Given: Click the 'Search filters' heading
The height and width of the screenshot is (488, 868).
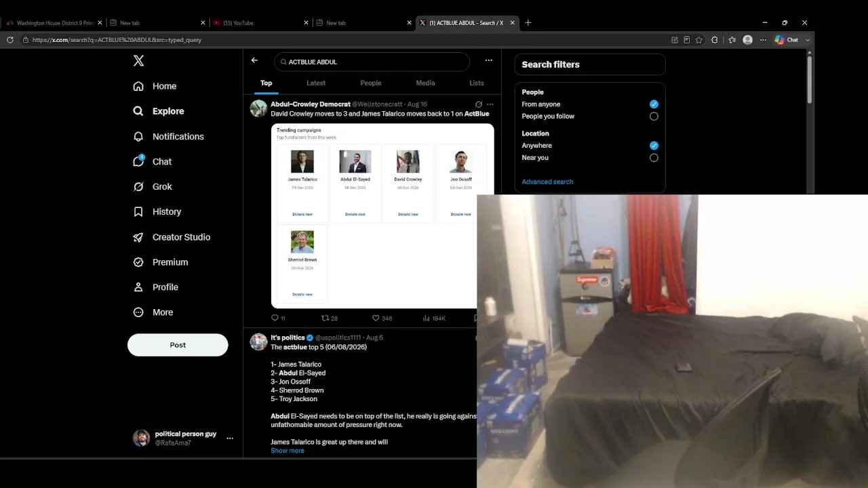Looking at the screenshot, I should (x=551, y=64).
